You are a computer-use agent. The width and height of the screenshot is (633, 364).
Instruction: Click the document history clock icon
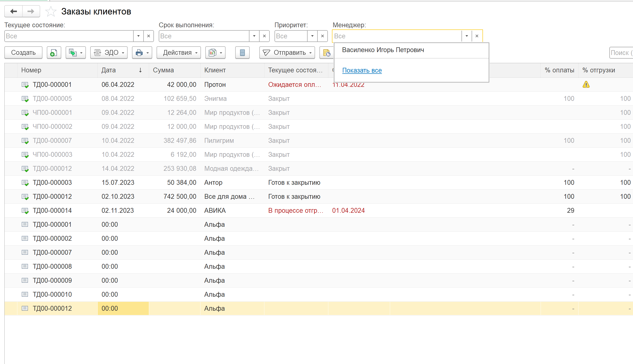pos(327,53)
